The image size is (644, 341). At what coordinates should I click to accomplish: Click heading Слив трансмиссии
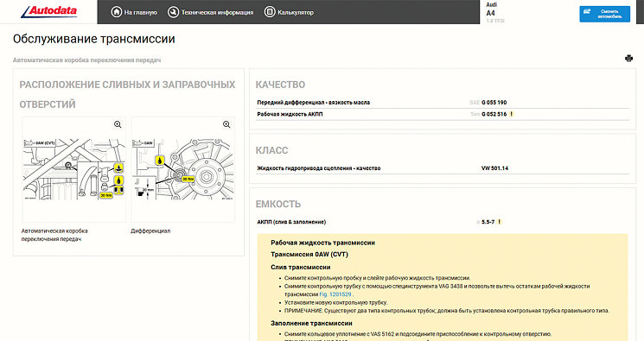[301, 267]
